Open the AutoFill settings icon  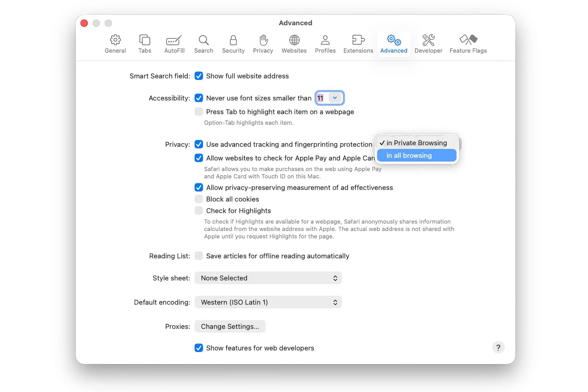pos(174,44)
